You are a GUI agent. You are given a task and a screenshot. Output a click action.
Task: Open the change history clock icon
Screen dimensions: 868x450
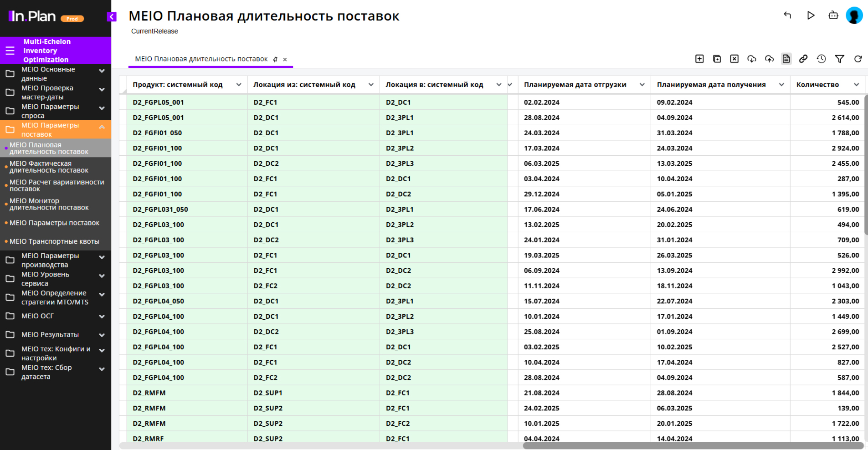[x=821, y=59]
